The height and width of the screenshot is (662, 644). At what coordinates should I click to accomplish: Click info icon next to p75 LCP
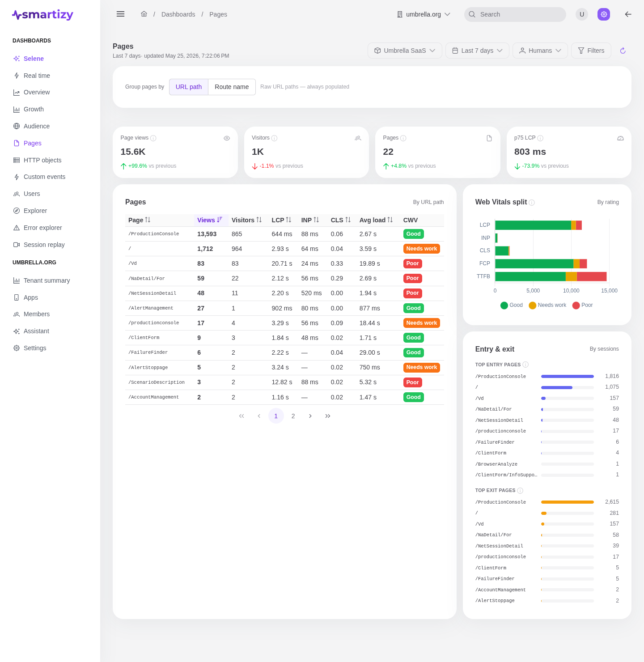pos(540,138)
